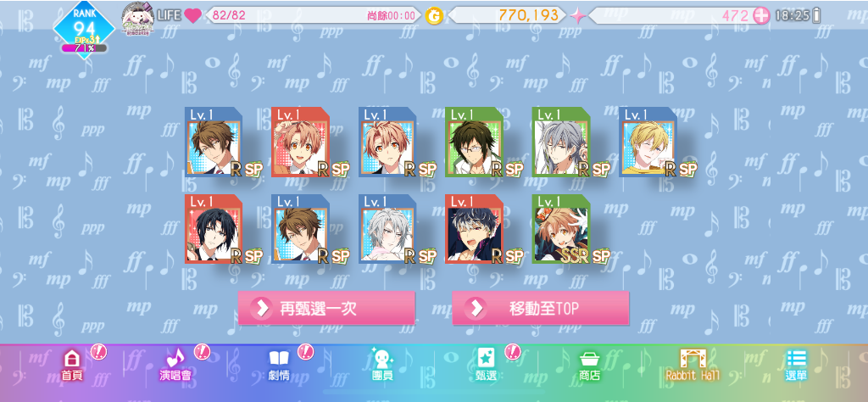Click the 移動至TOP button
The height and width of the screenshot is (402, 868).
(x=541, y=308)
